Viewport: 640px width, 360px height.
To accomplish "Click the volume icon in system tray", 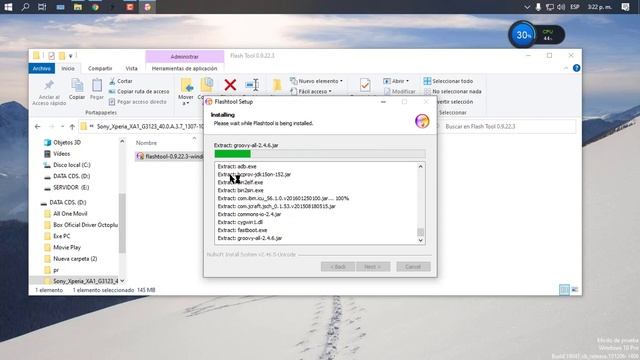I will 561,7.
